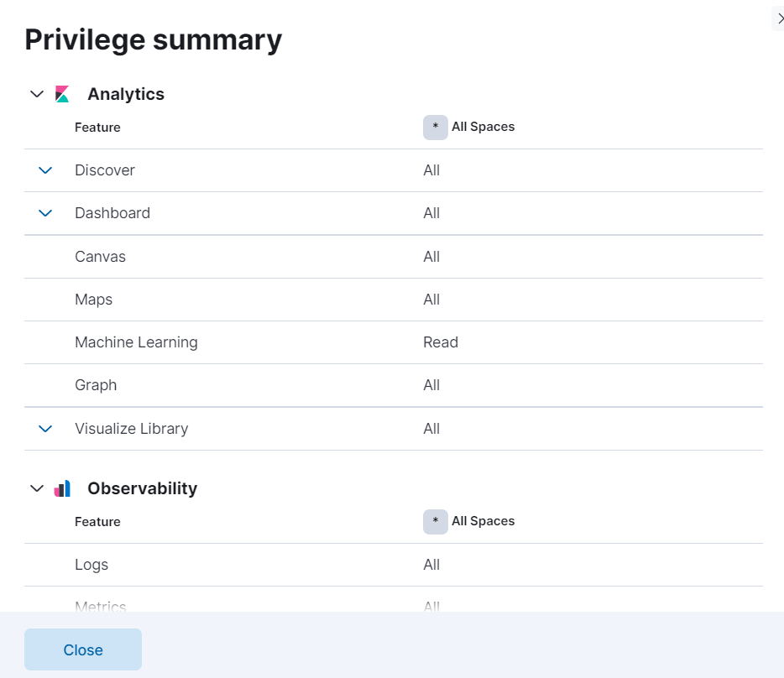Expand the Discover feature privileges
This screenshot has height=678, width=784.
point(45,170)
